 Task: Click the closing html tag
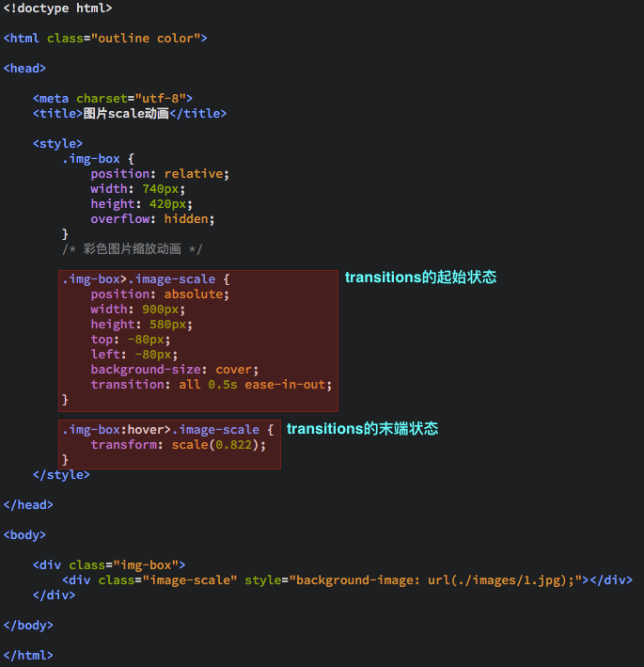click(28, 656)
